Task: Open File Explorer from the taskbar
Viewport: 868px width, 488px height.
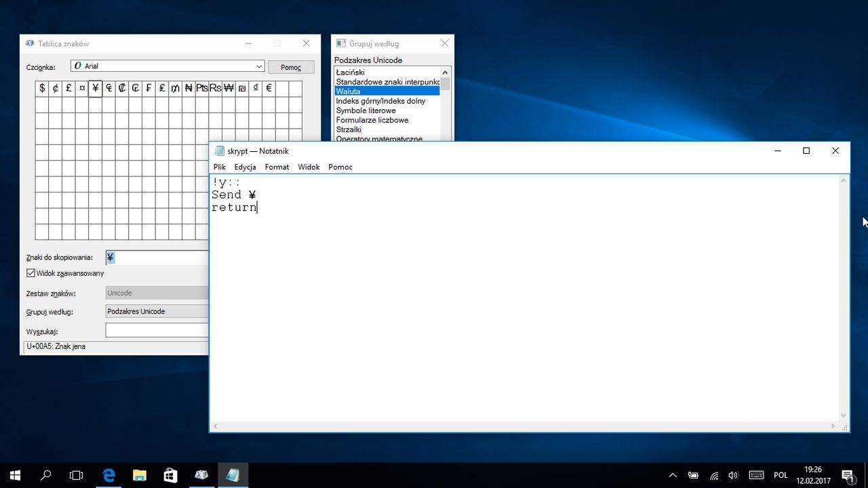Action: (139, 475)
